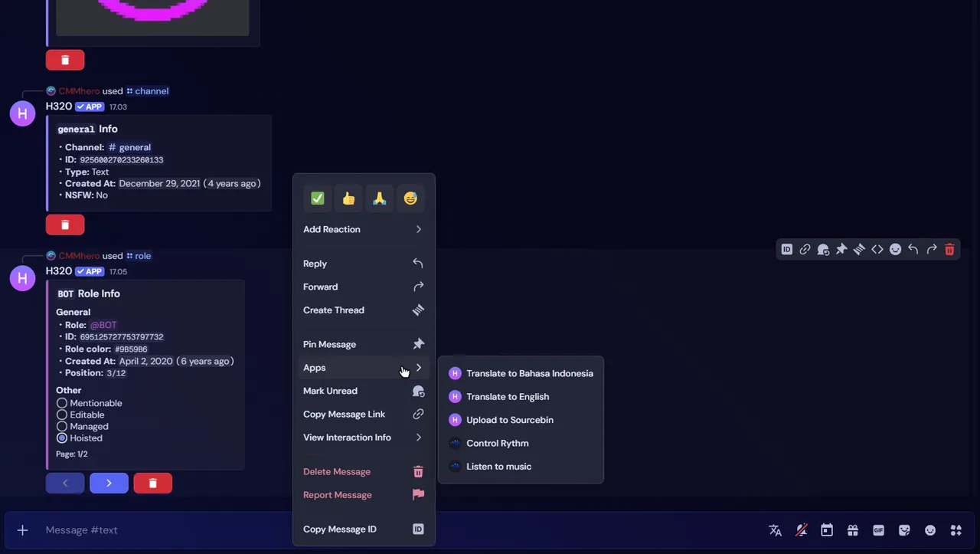Click the red trash icon in message hover toolbar
Viewport: 980px width, 554px height.
pos(949,249)
